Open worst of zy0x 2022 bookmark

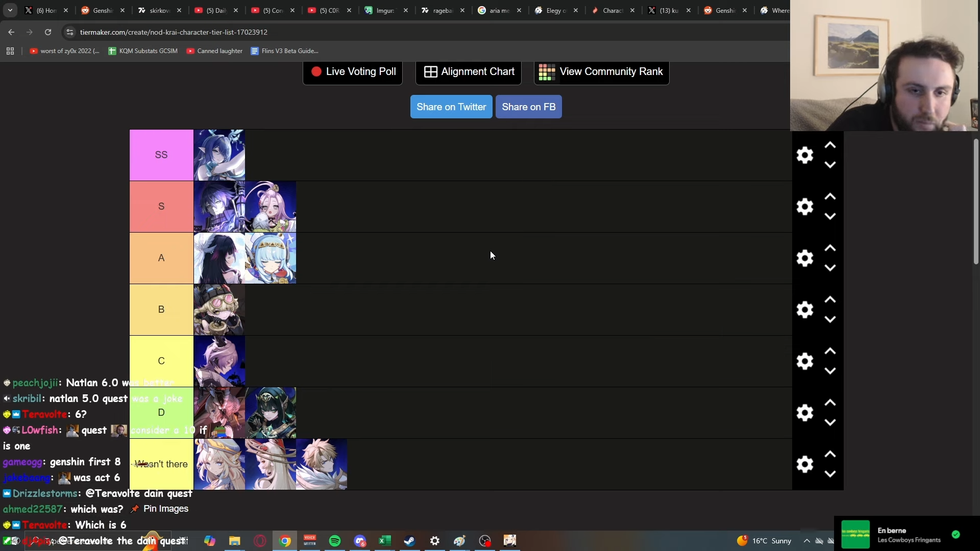64,51
